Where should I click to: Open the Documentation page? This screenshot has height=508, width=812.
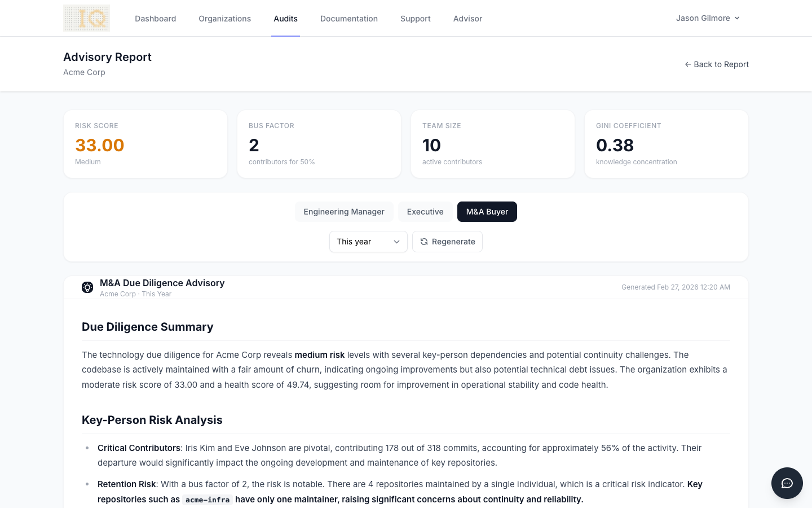pyautogui.click(x=349, y=19)
